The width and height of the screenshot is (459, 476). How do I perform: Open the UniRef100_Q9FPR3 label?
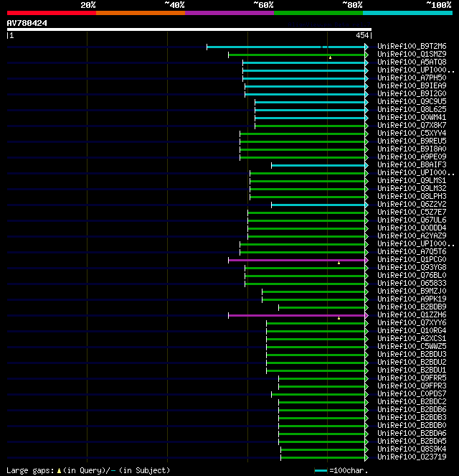[412, 386]
